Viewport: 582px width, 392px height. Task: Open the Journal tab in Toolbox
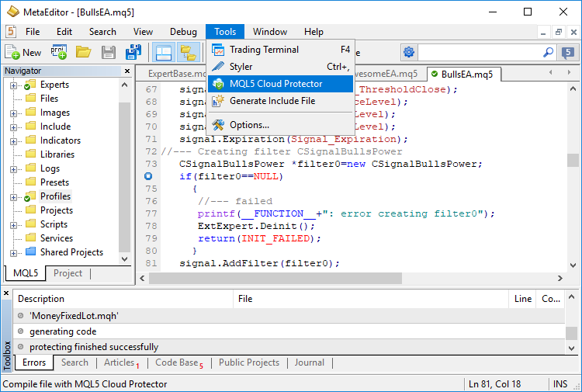(x=309, y=363)
